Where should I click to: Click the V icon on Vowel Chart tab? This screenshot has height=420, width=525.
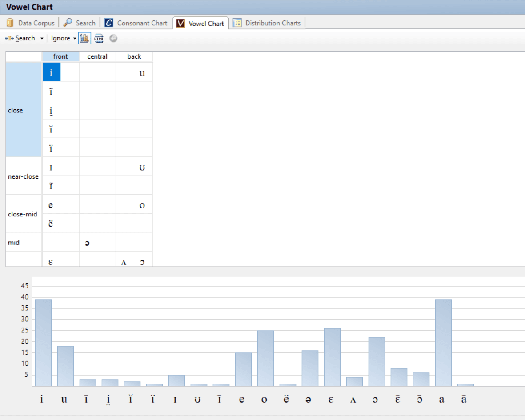pos(181,23)
